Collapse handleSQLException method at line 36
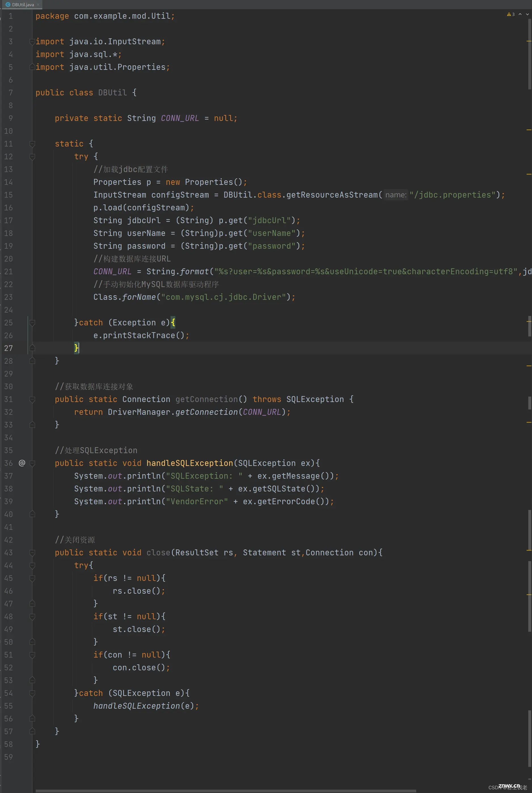The height and width of the screenshot is (793, 532). [x=32, y=463]
